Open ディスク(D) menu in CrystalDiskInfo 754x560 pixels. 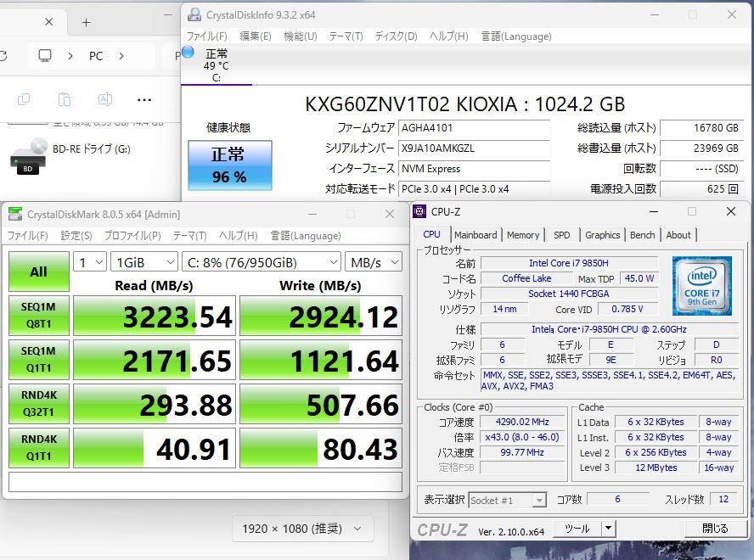(397, 36)
